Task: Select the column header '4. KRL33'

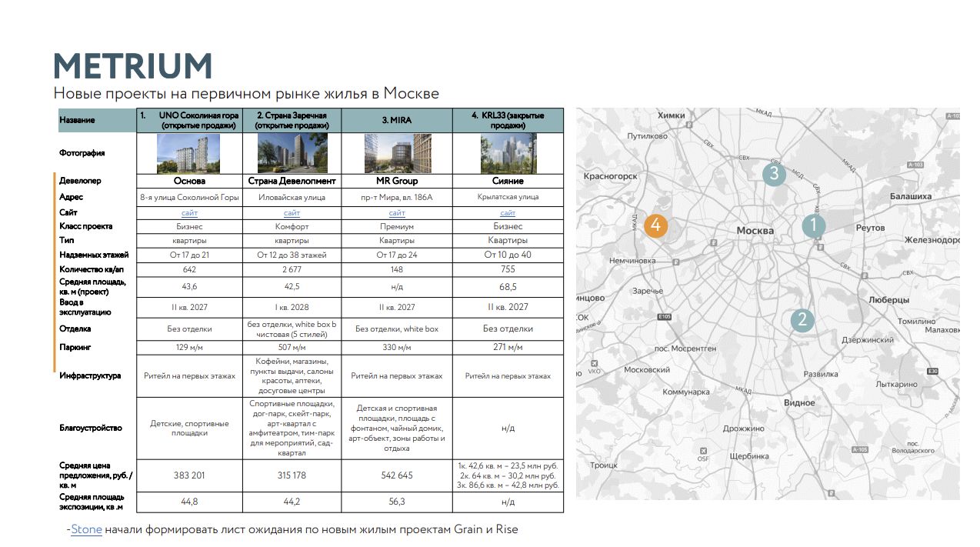Action: (508, 120)
